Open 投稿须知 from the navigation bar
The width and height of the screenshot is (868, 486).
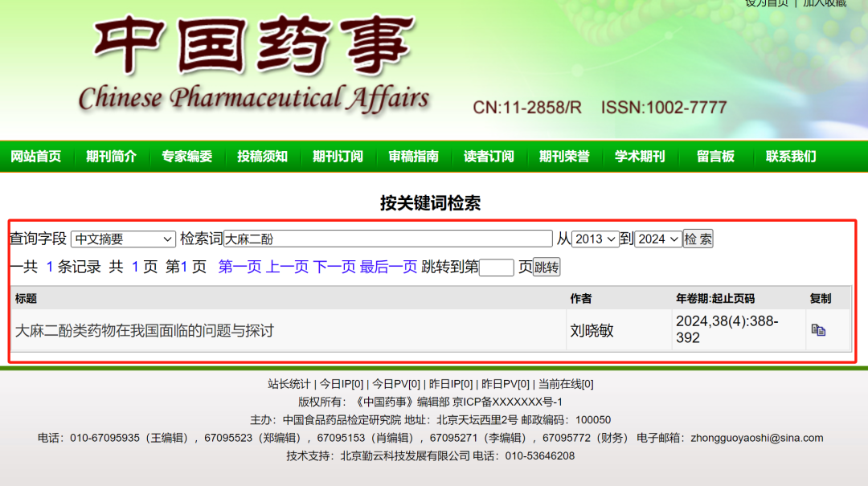(x=262, y=157)
